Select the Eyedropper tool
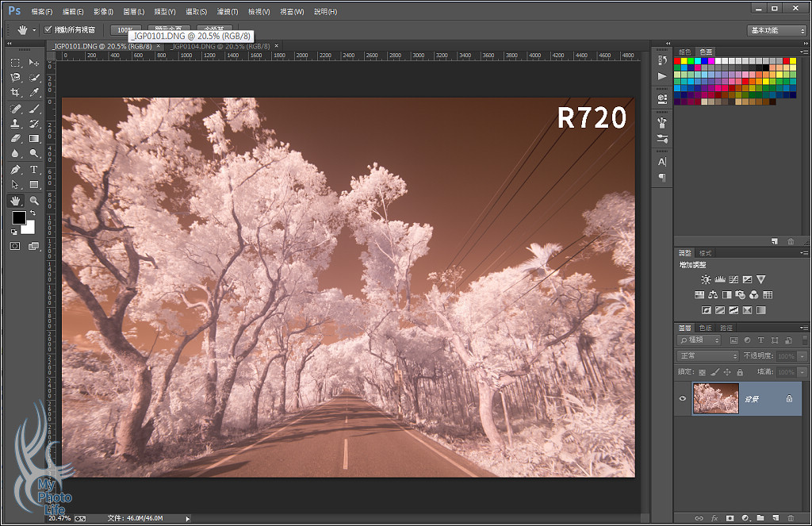Screen dimensions: 812x526 point(34,93)
